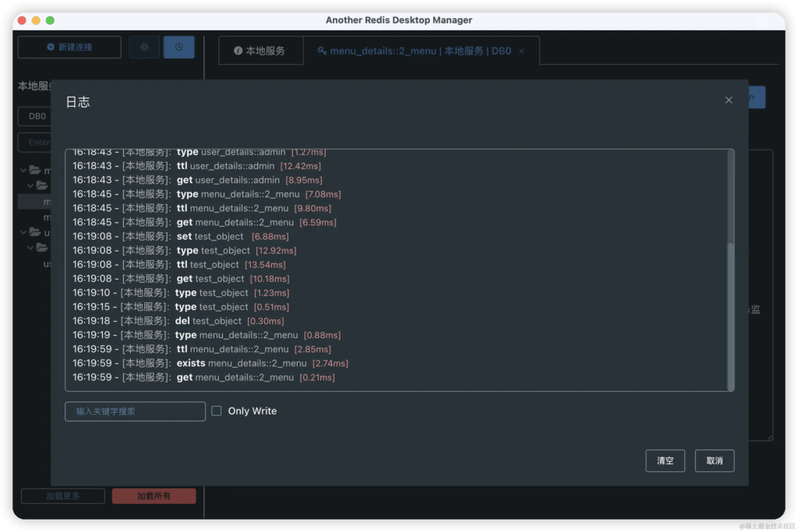Click the info icon on 本地服务 tab

coord(238,51)
